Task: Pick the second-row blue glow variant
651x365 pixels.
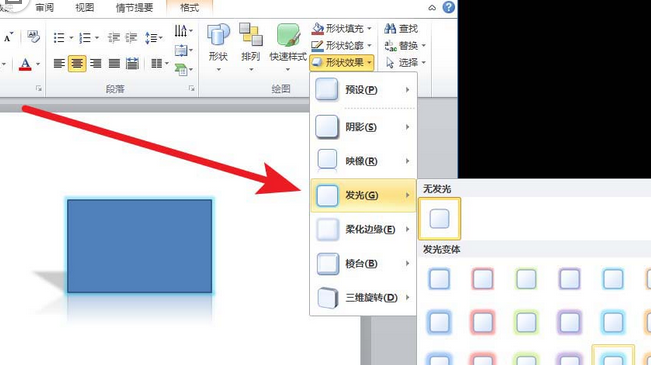Action: point(439,322)
